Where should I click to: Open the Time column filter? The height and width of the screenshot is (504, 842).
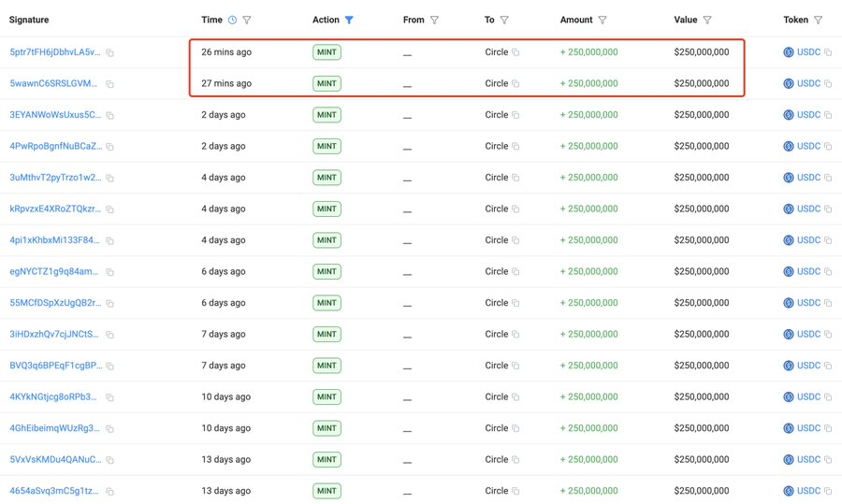click(x=247, y=20)
